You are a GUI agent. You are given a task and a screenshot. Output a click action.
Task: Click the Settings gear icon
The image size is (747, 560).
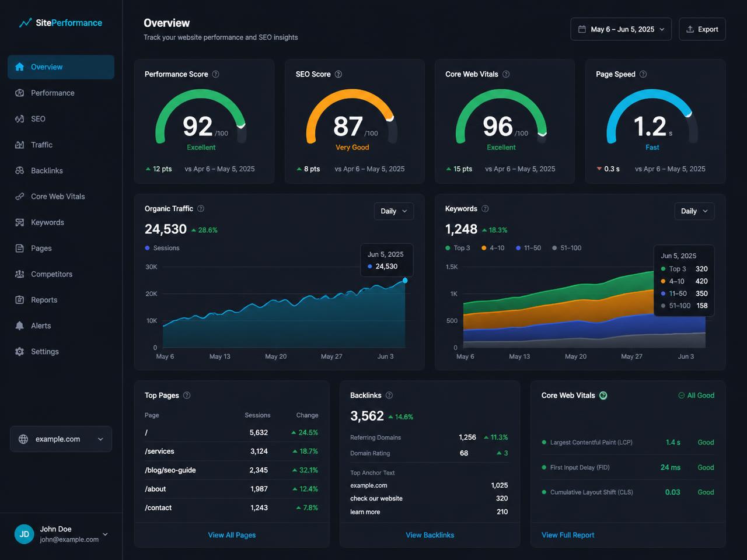pyautogui.click(x=20, y=352)
